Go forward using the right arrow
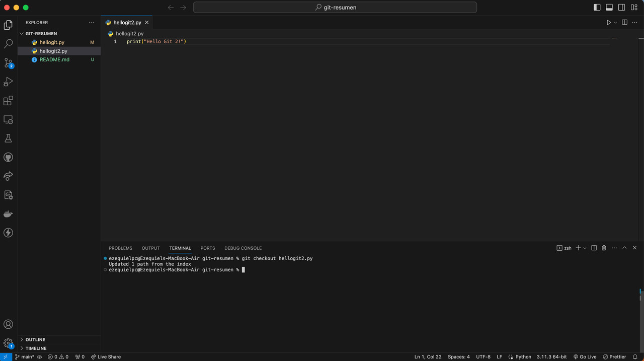 pos(183,8)
